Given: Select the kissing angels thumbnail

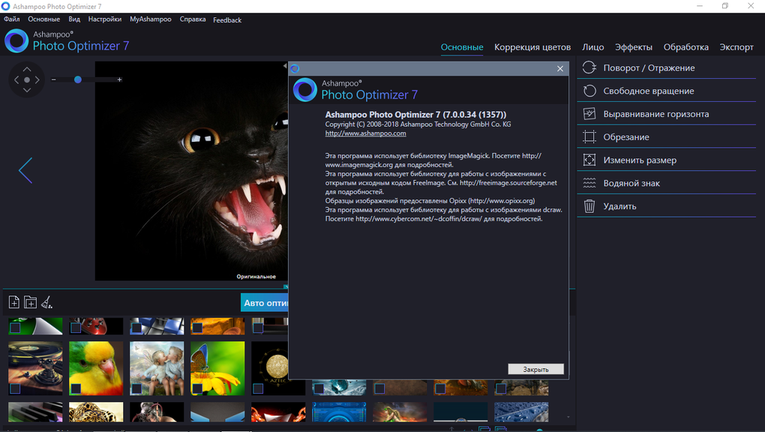Looking at the screenshot, I should pyautogui.click(x=157, y=368).
